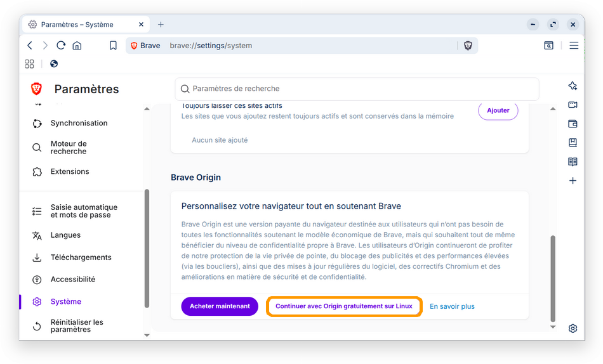Screen dimensions: 603x364
Task: Click the Brave Origin section heading
Action: pyautogui.click(x=195, y=177)
